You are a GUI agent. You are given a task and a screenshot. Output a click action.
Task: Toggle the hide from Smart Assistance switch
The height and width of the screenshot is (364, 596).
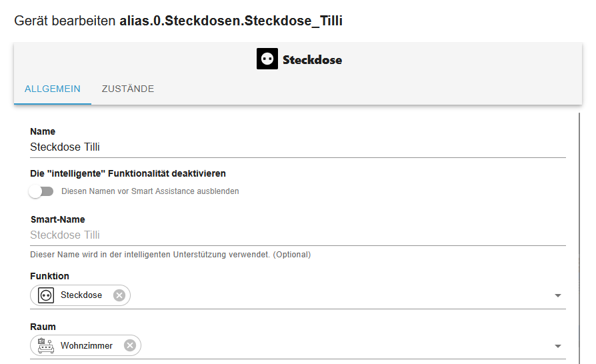[41, 191]
